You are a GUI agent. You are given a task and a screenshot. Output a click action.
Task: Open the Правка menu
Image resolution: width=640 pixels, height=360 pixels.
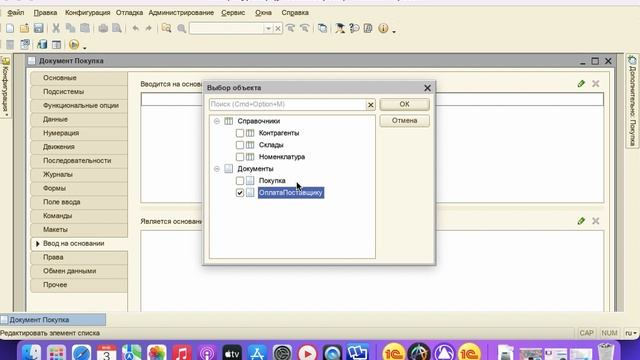[45, 13]
